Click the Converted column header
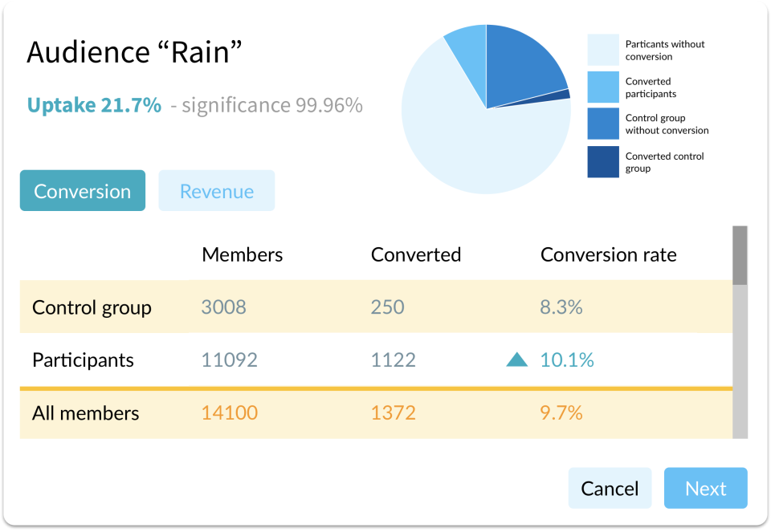The height and width of the screenshot is (532, 771). coord(416,255)
